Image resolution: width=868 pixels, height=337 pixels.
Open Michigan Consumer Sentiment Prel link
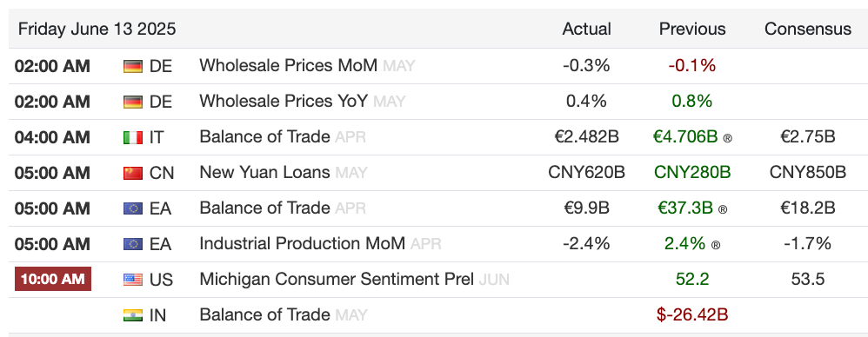pyautogui.click(x=337, y=279)
